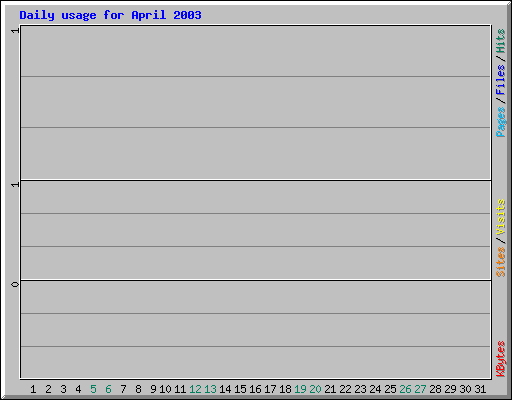
Task: Click day 8 on the x-axis
Action: (138, 389)
